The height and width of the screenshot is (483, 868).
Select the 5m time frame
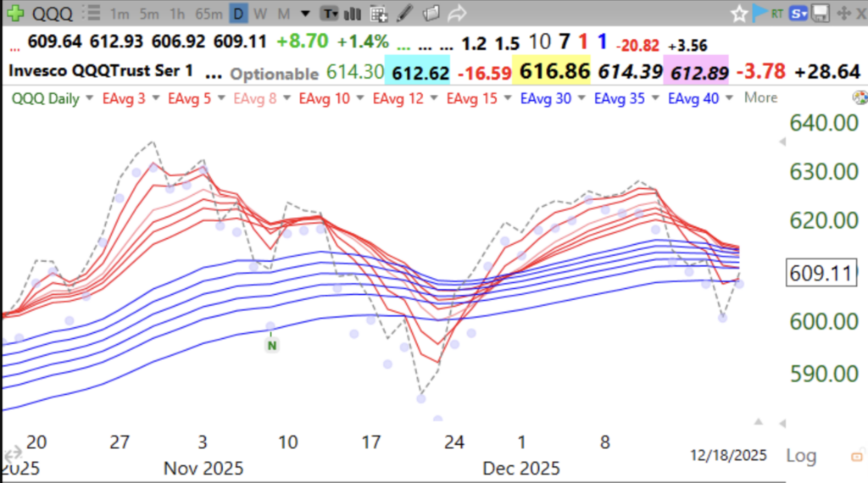[149, 14]
